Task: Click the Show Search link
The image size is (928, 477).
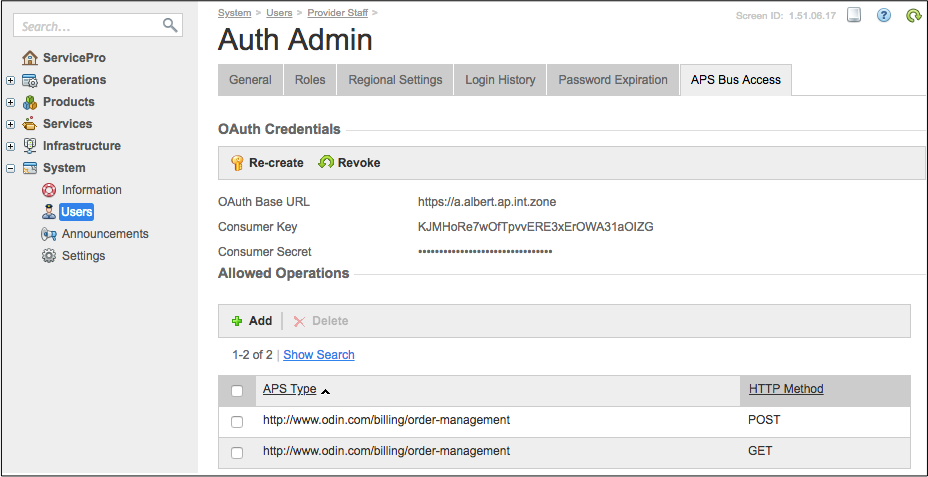Action: coord(319,355)
